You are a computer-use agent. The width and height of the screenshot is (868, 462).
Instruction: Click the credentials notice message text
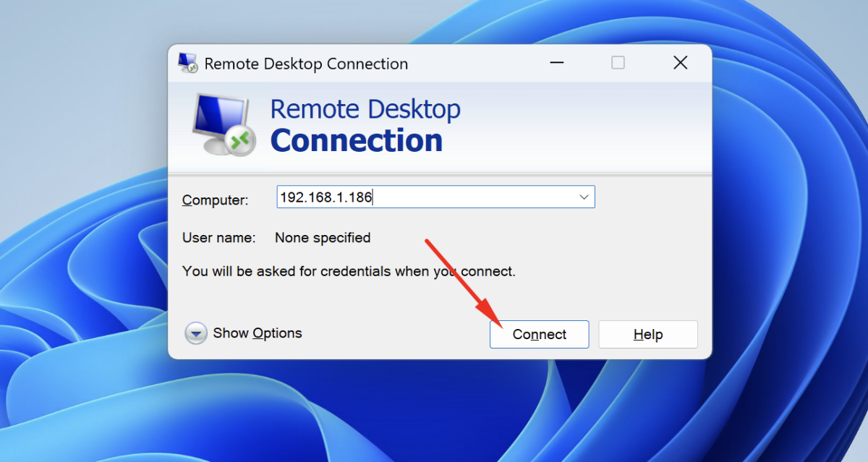coord(349,272)
